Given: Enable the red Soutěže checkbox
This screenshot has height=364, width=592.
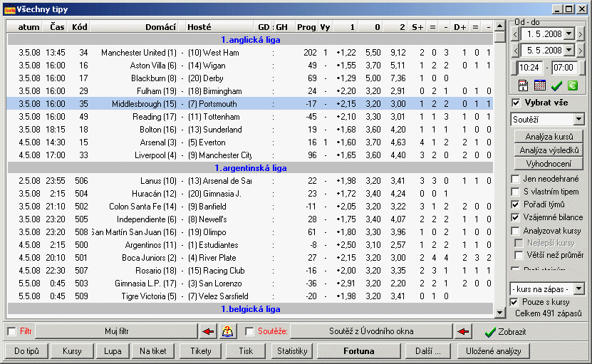Looking at the screenshot, I should coord(249,331).
